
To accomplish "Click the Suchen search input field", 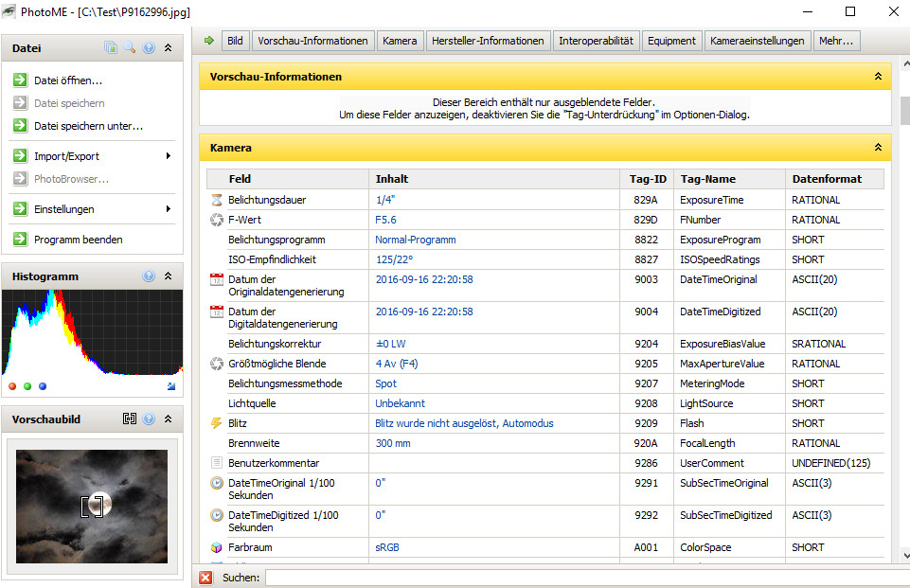I will coord(582,578).
